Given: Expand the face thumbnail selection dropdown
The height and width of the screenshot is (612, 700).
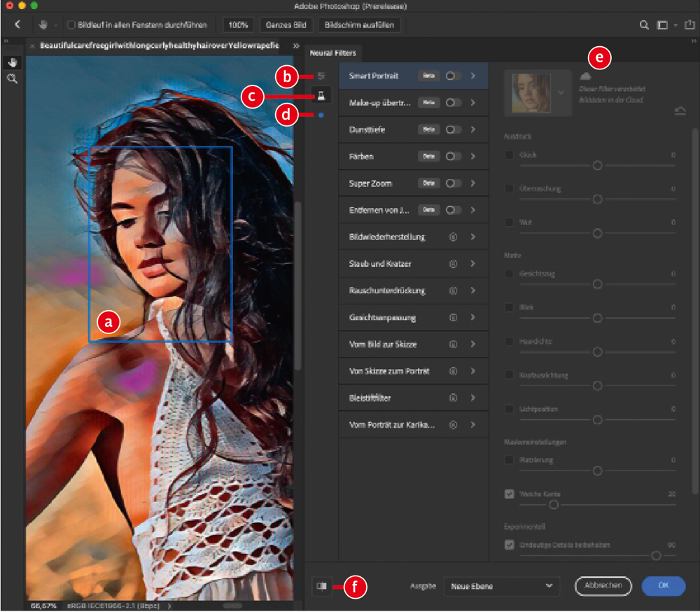Looking at the screenshot, I should pyautogui.click(x=560, y=92).
